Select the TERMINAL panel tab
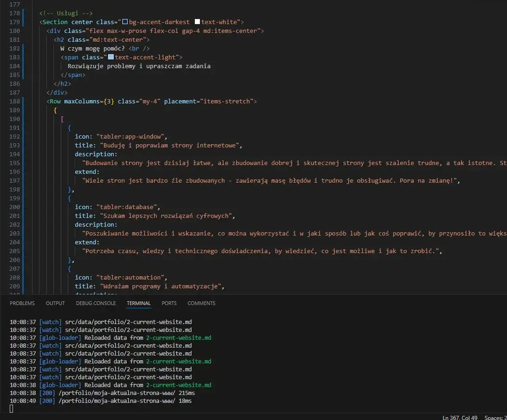Viewport: 507px width, 420px height. (139, 303)
